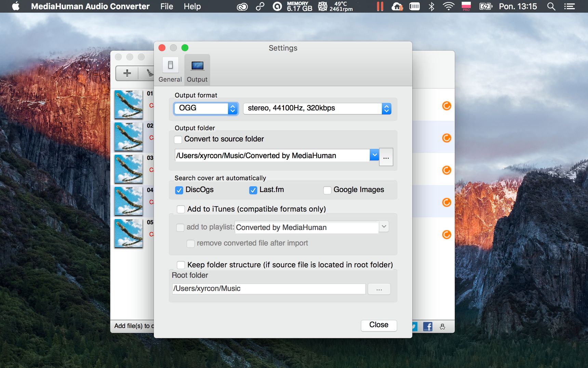Open the Wi-Fi status menu
This screenshot has height=368, width=588.
(x=448, y=6)
